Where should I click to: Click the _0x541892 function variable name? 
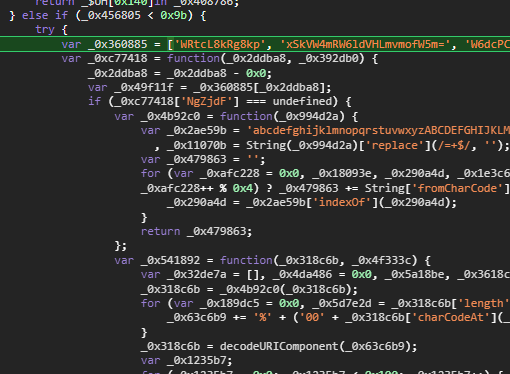click(x=171, y=260)
